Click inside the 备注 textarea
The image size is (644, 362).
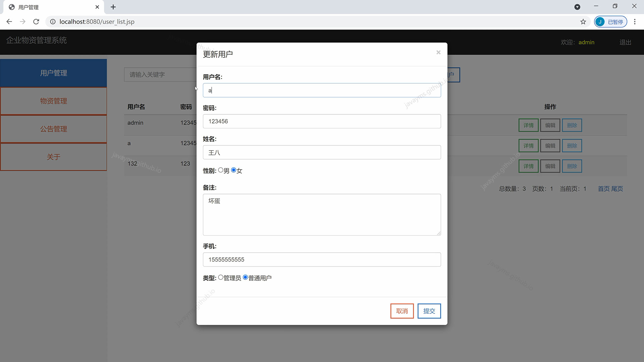pyautogui.click(x=322, y=215)
